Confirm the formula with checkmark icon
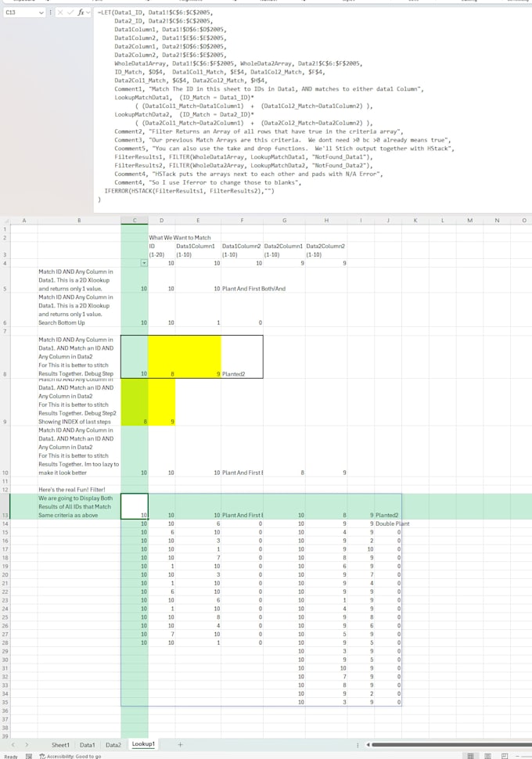The image size is (532, 759). point(70,12)
